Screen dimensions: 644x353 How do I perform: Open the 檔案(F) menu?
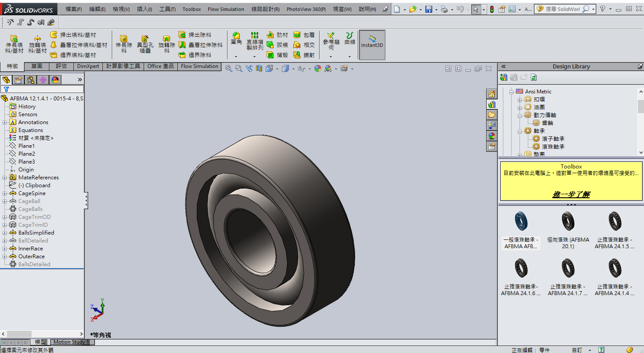click(x=74, y=9)
